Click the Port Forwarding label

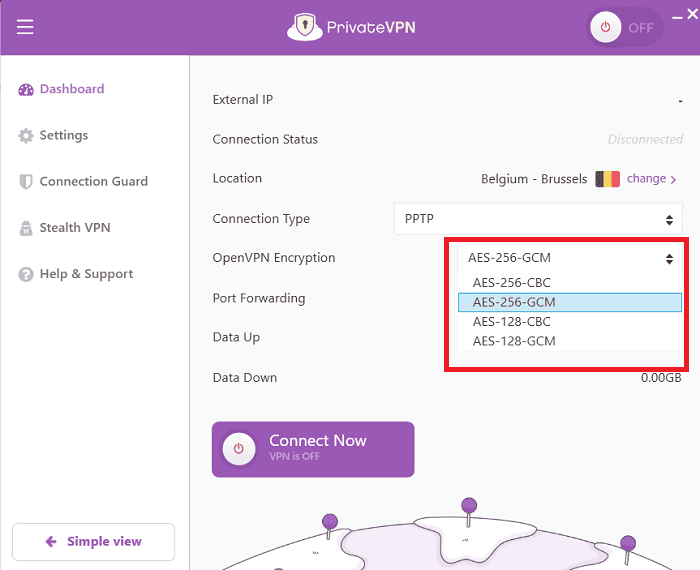click(259, 298)
